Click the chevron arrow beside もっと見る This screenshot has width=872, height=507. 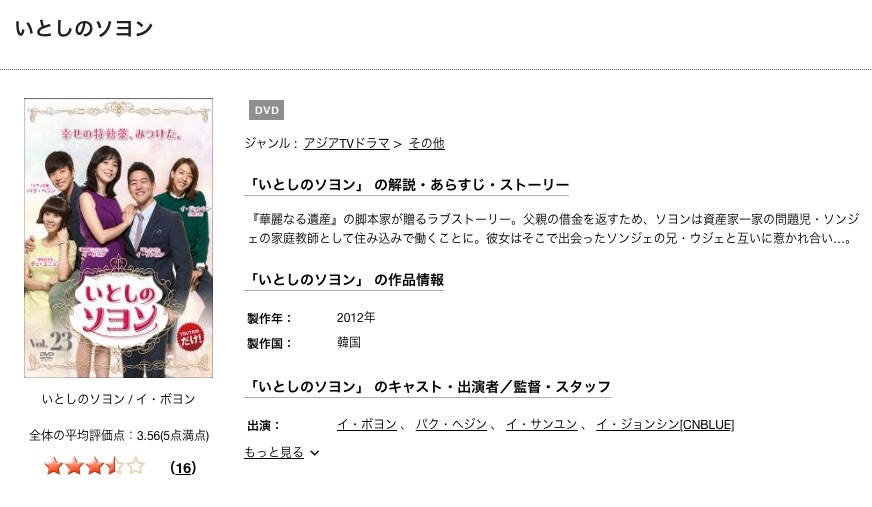pos(315,453)
